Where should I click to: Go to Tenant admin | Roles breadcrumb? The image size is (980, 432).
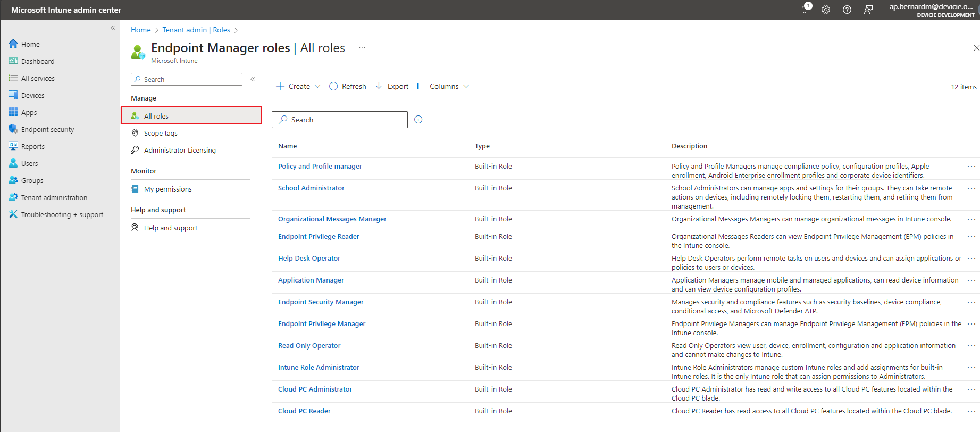[196, 30]
